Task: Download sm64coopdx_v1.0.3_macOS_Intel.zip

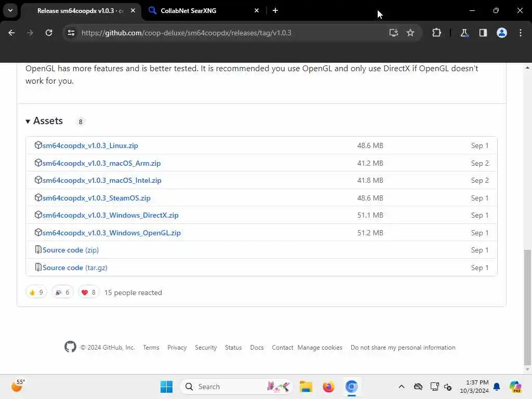Action: 102,180
